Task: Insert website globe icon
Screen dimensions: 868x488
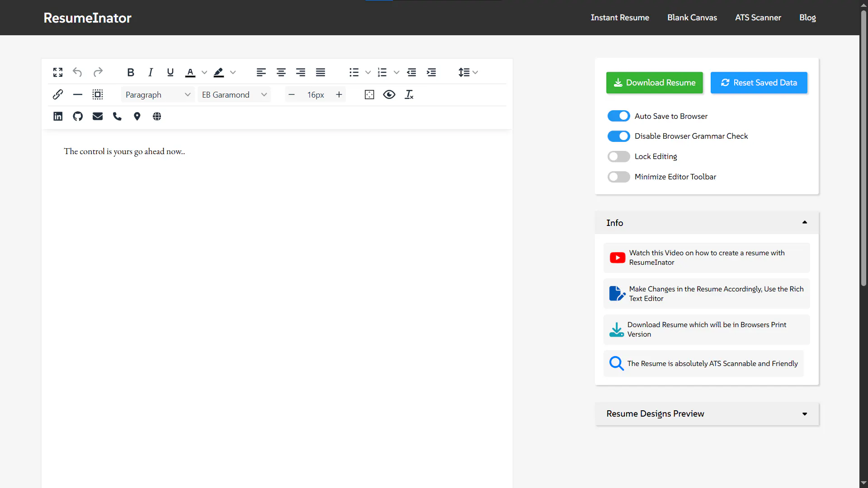Action: pos(157,117)
